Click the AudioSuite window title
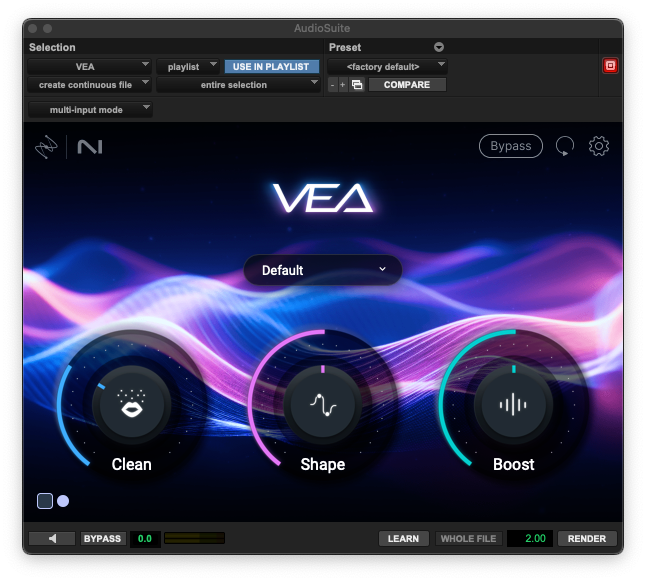 [x=322, y=28]
